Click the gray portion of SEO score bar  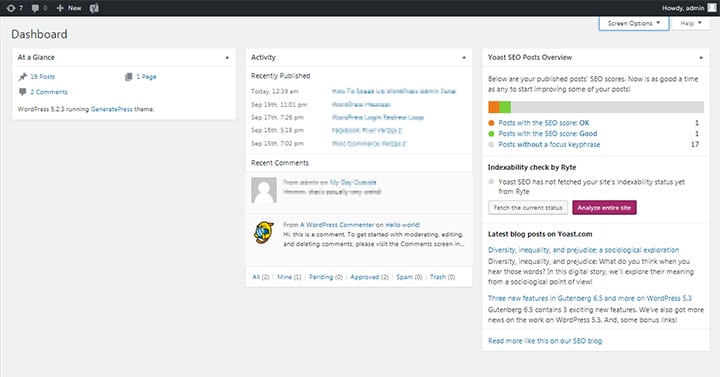click(607, 107)
